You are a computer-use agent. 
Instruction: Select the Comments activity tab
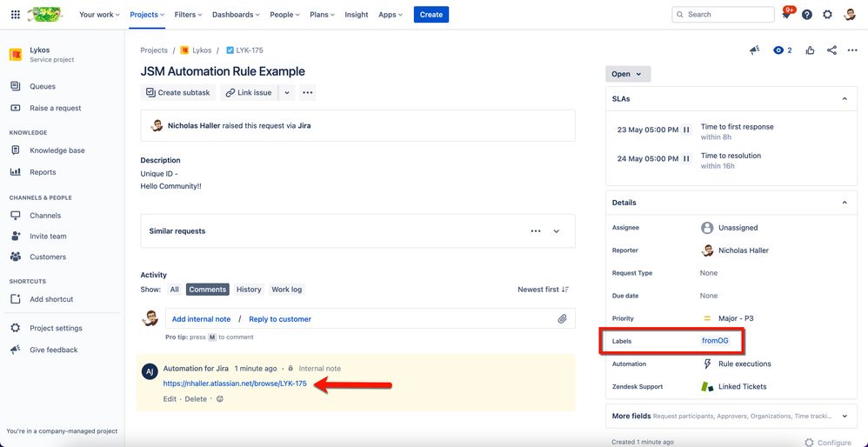coord(208,290)
